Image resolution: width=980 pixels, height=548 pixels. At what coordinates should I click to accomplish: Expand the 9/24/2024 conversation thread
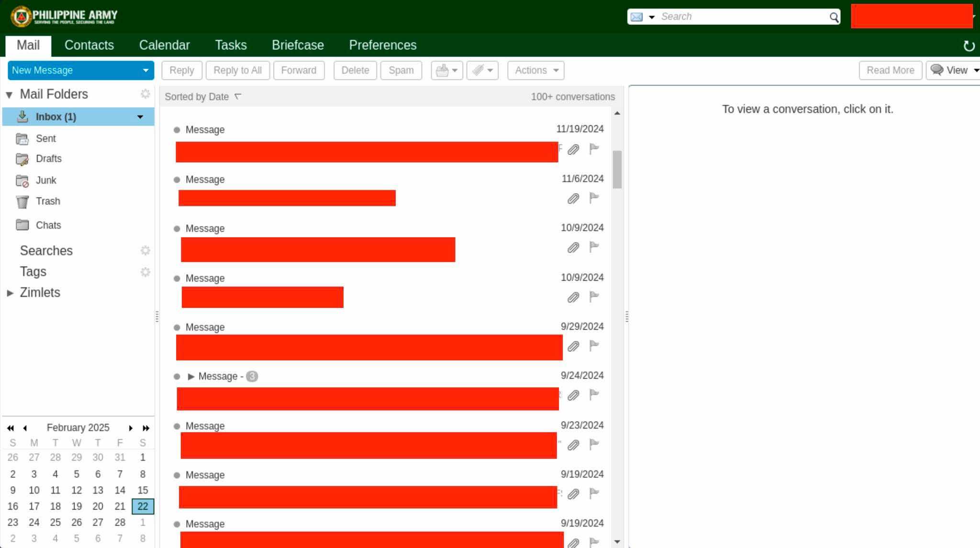[x=191, y=376]
